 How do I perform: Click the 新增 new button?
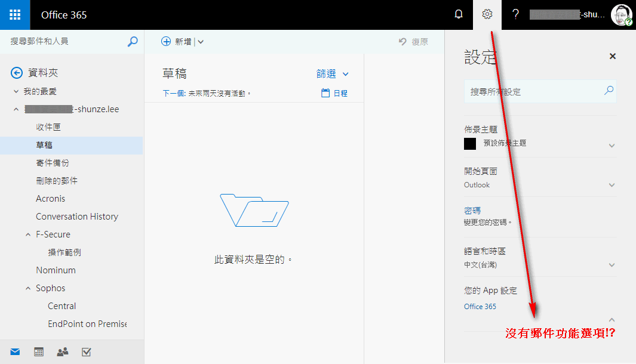pos(183,42)
